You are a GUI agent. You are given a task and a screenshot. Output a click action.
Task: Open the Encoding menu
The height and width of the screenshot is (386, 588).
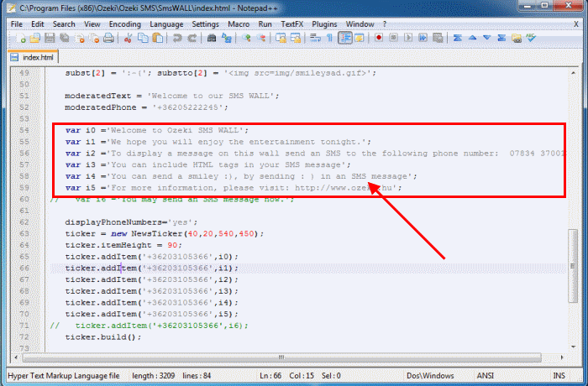(125, 24)
